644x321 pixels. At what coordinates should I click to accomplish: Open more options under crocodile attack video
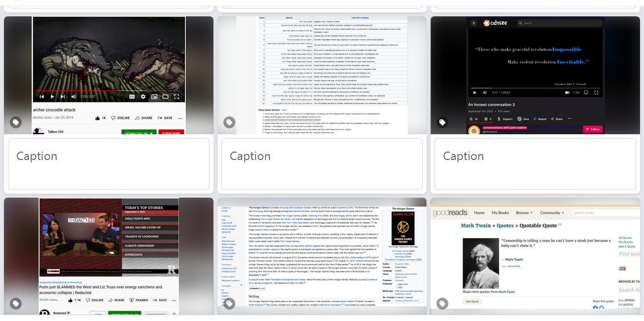tap(180, 118)
